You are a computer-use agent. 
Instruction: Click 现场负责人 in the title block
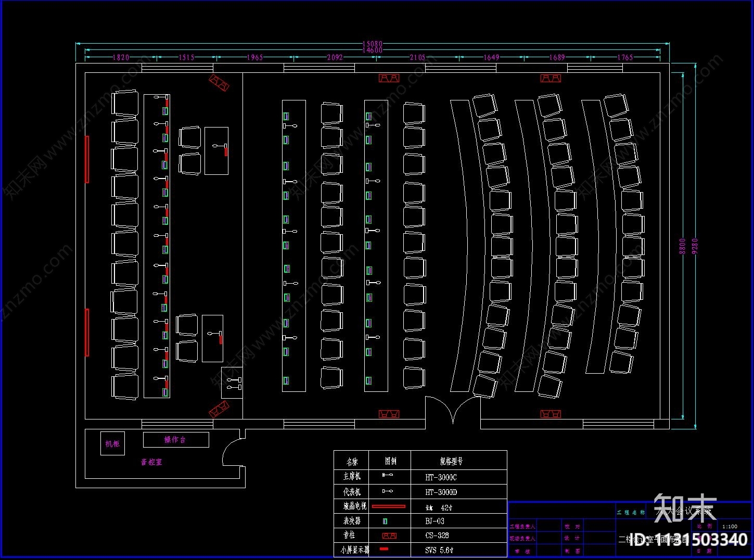[522, 539]
